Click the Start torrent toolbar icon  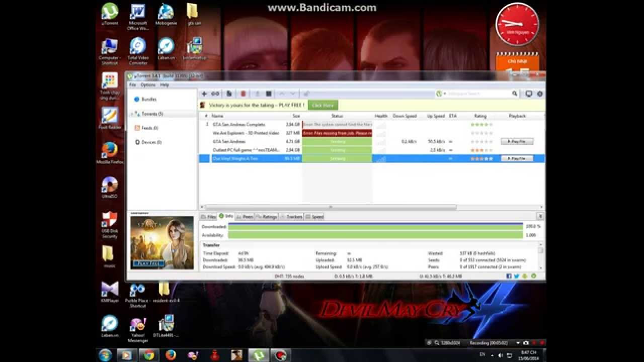[x=258, y=94]
